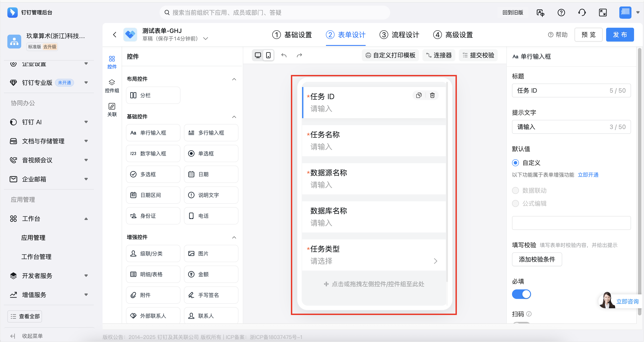Collapse the 基础控件 section
The image size is (644, 342).
pyautogui.click(x=234, y=117)
